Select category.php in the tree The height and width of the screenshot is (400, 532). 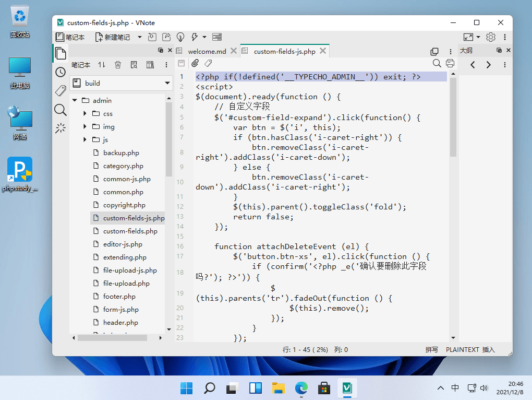(123, 166)
